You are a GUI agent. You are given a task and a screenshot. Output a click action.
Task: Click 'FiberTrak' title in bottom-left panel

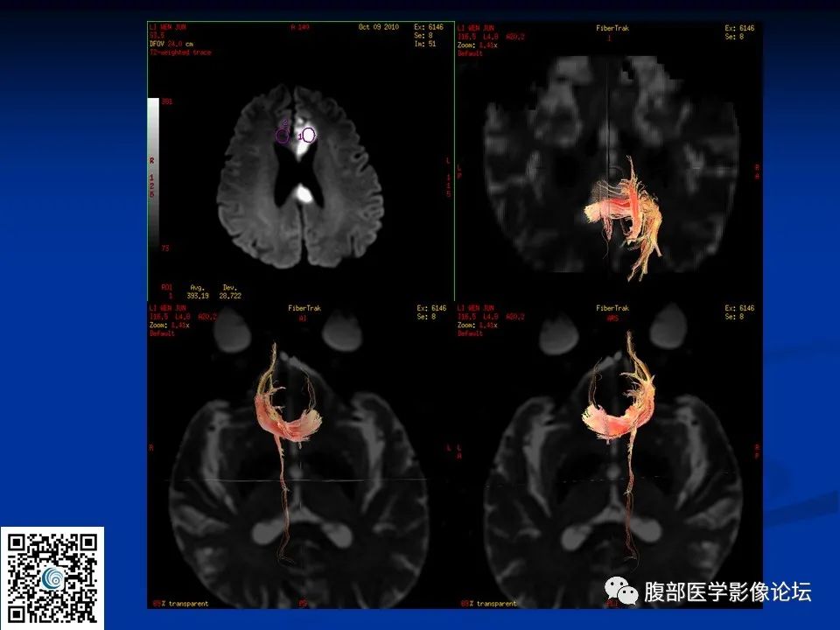(x=304, y=308)
